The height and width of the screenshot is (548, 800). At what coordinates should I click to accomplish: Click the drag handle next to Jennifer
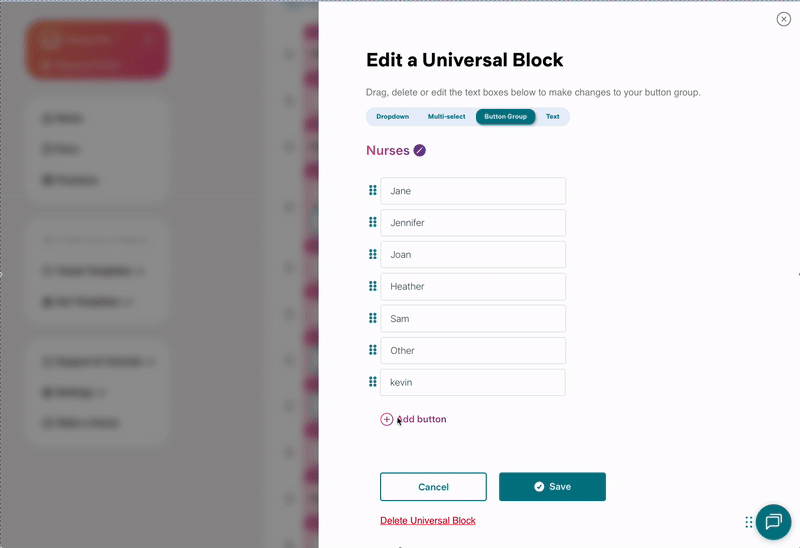click(x=373, y=222)
